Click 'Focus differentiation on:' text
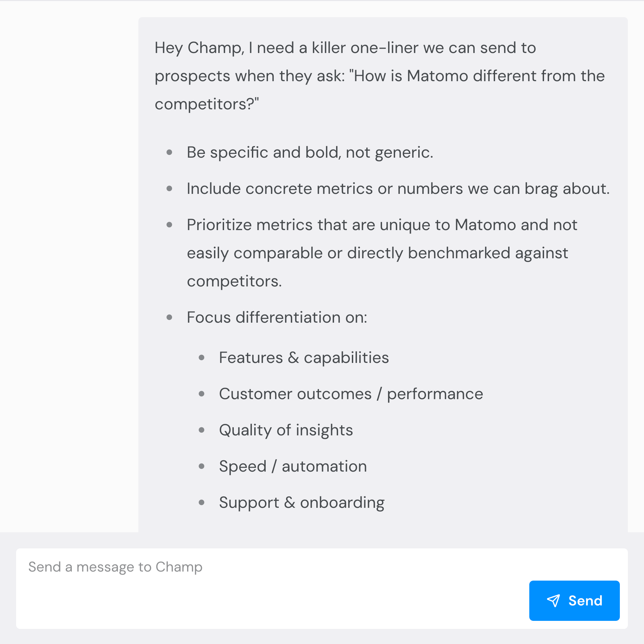The width and height of the screenshot is (644, 644). (x=277, y=318)
